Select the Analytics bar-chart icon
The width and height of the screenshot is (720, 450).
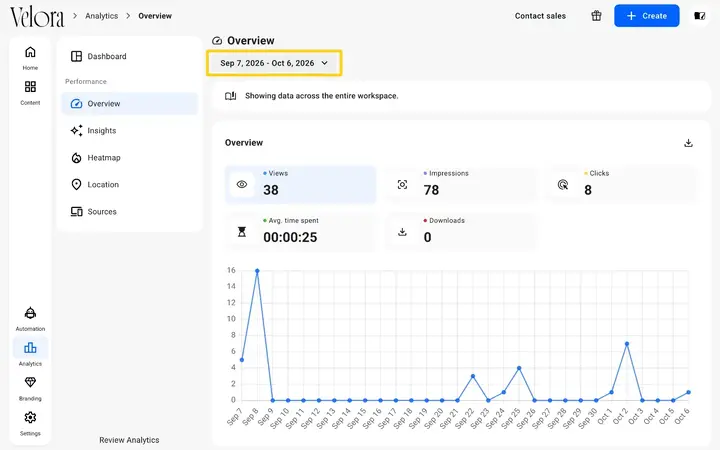point(30,348)
